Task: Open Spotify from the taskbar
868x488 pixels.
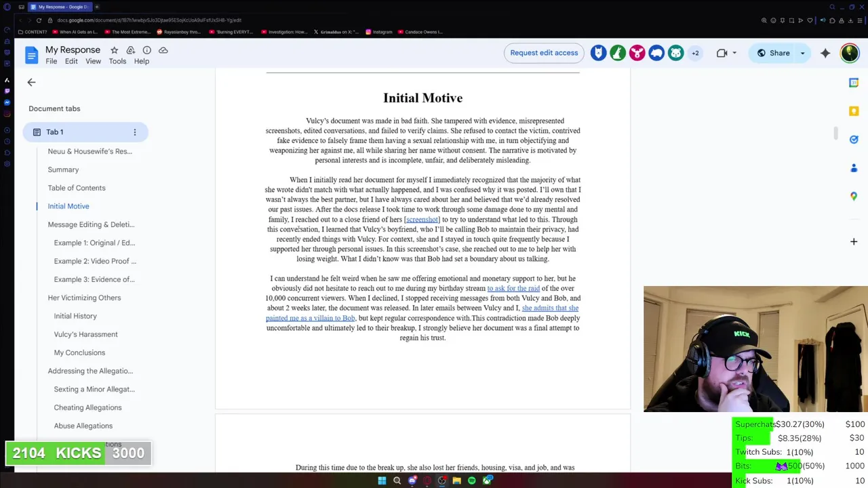Action: click(x=471, y=481)
